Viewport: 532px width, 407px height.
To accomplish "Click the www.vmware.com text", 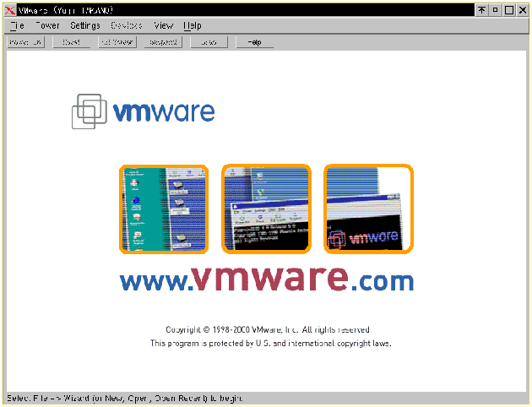I will pos(267,279).
